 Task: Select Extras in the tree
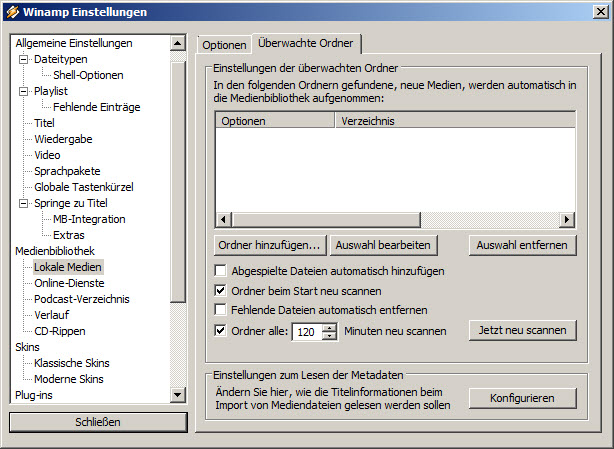coord(69,235)
